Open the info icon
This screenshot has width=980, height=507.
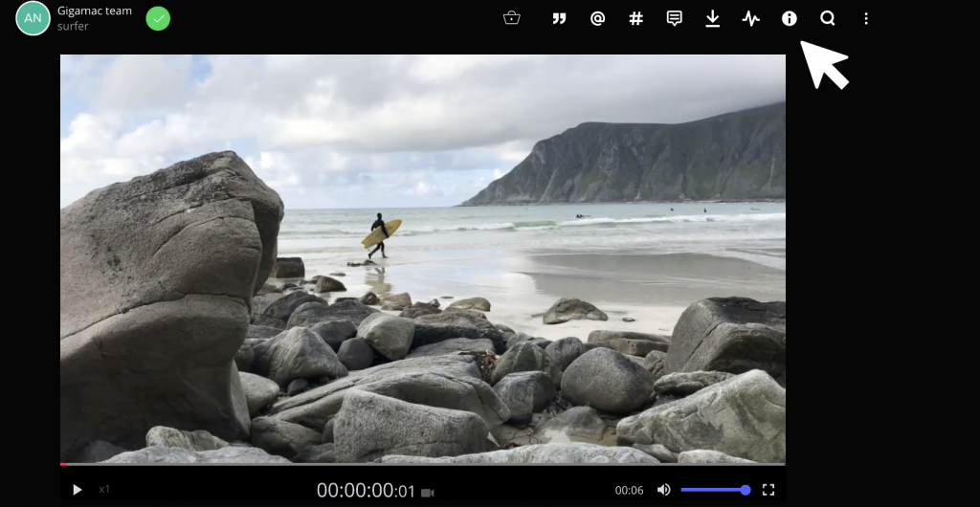click(x=790, y=19)
